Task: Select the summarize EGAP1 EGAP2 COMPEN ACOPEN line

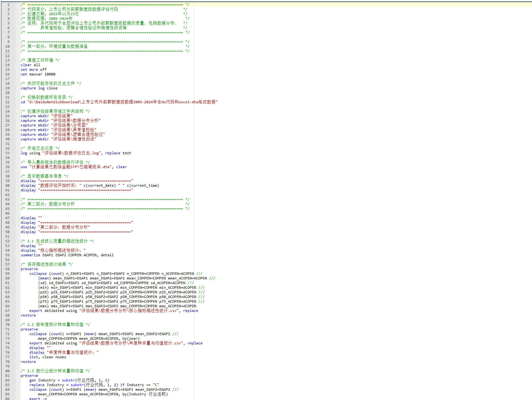Action: (x=67, y=255)
